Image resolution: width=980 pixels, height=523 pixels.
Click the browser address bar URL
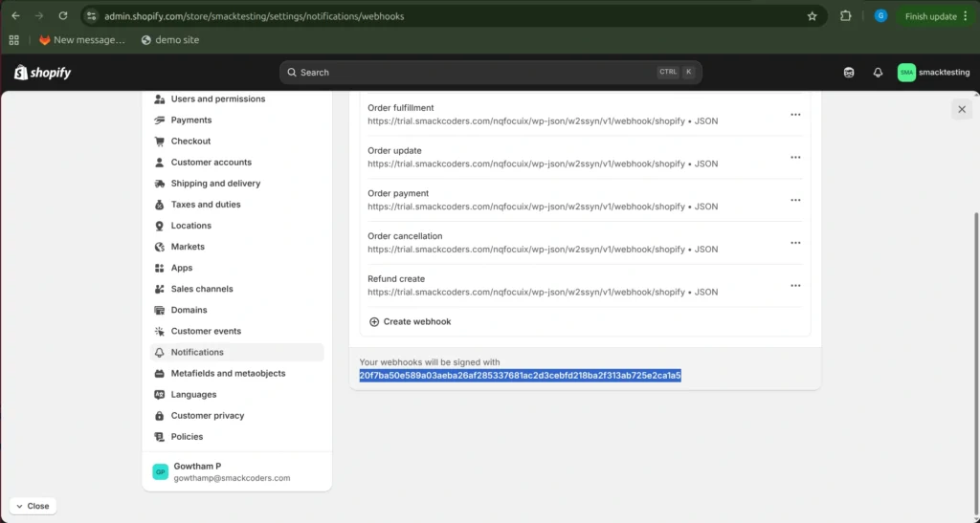tap(255, 16)
